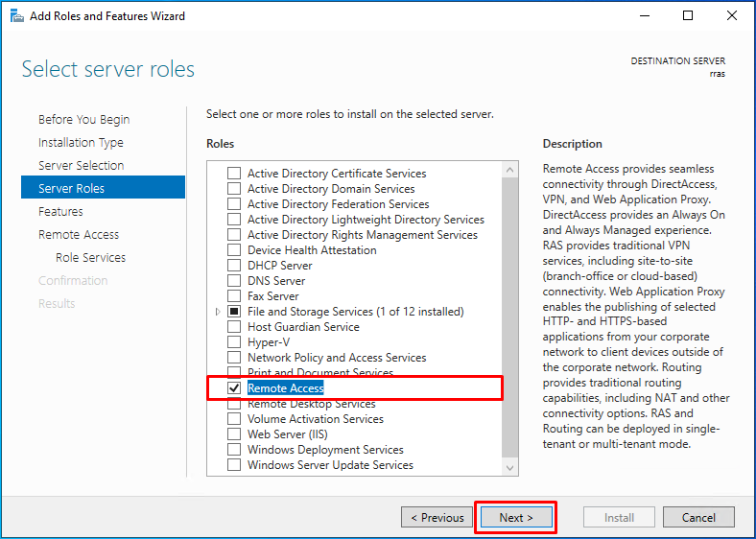
Task: Select the Remote Desktop Services label
Action: tap(312, 404)
